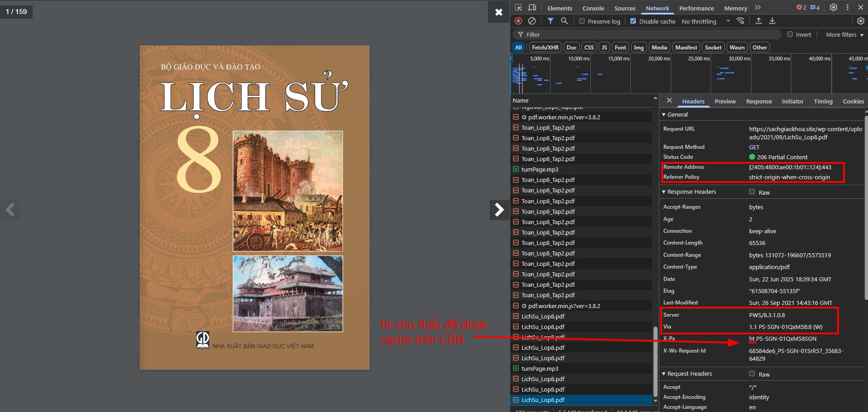
Task: Open the inspect element picker tool
Action: (x=518, y=8)
